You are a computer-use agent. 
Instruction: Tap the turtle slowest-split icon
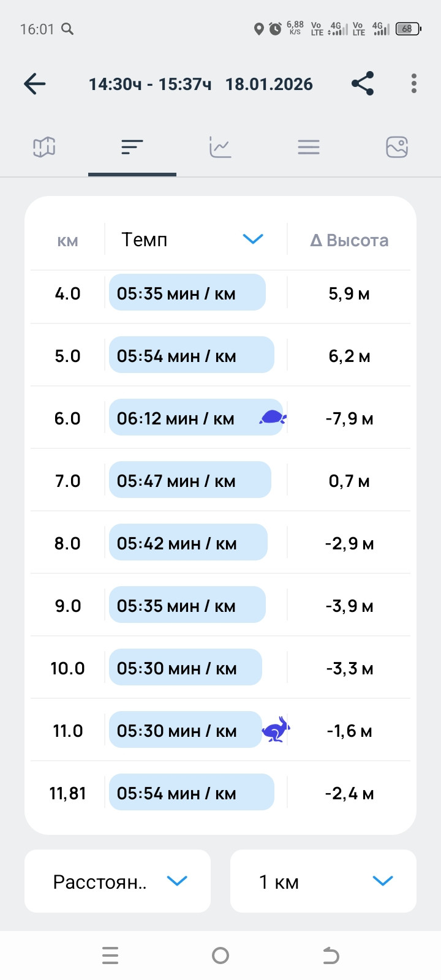(273, 418)
